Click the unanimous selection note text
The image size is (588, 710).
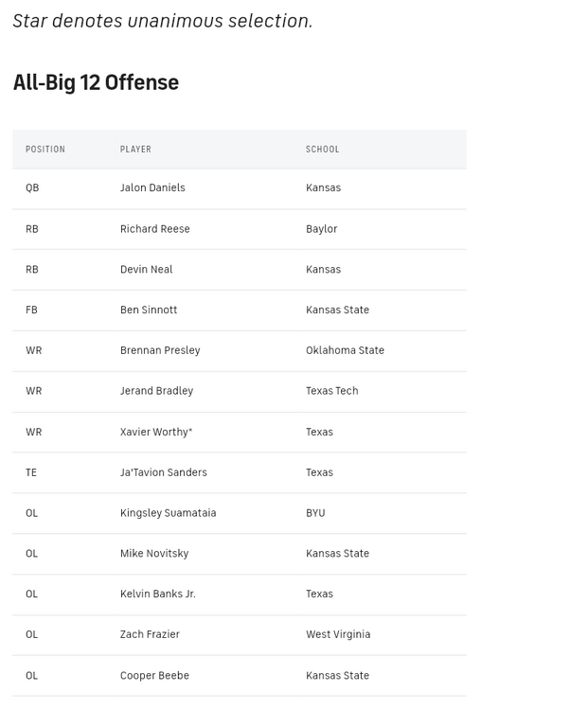click(x=162, y=20)
